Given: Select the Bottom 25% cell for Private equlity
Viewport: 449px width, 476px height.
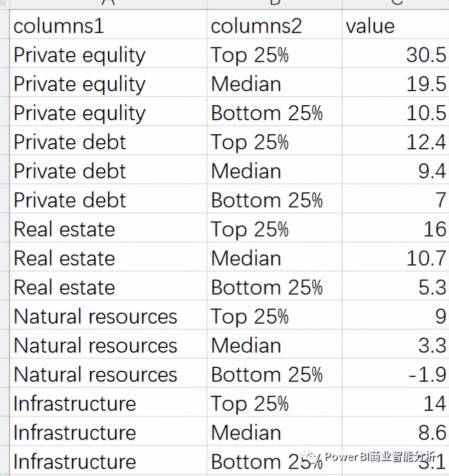Looking at the screenshot, I should (x=275, y=112).
